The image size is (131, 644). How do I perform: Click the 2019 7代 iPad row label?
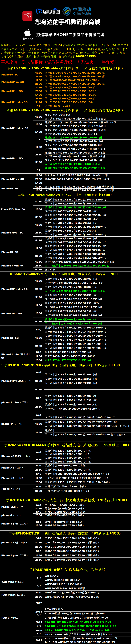(x=39, y=624)
